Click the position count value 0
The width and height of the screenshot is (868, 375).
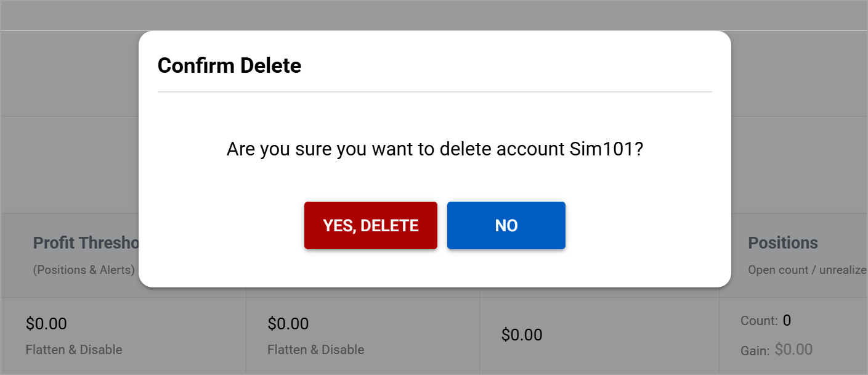coord(787,321)
